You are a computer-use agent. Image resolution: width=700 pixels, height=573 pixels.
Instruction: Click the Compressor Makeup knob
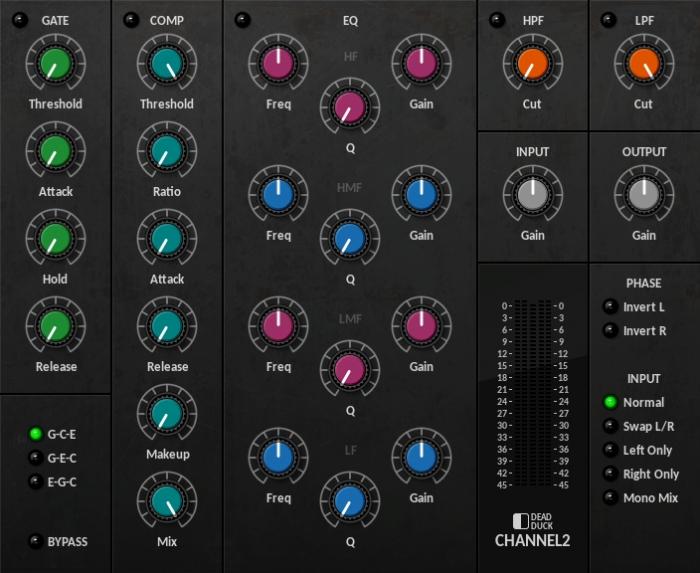tap(167, 414)
